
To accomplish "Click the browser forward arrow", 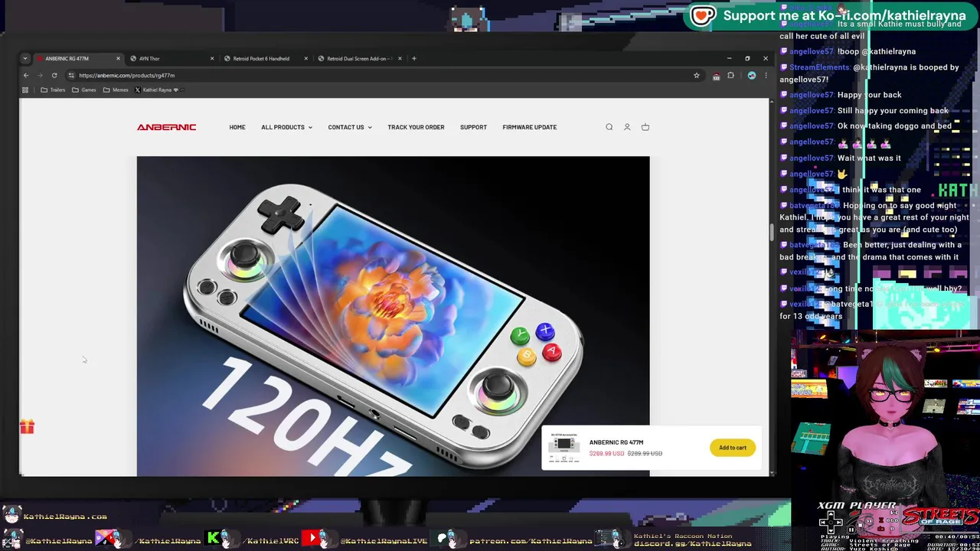I will click(x=40, y=75).
